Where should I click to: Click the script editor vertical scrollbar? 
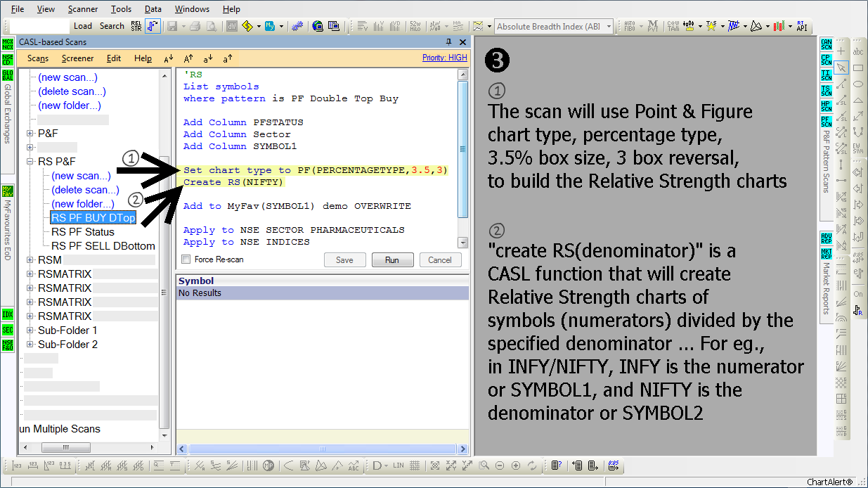[x=462, y=159]
